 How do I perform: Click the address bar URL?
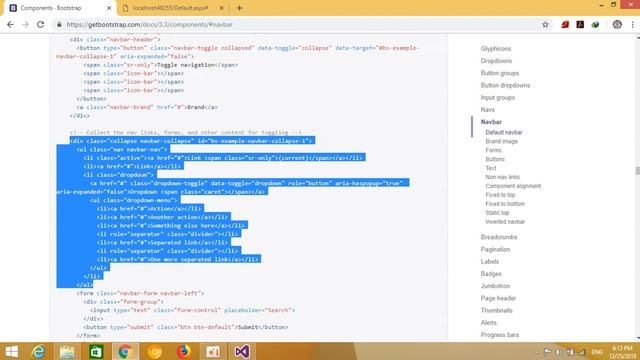149,24
